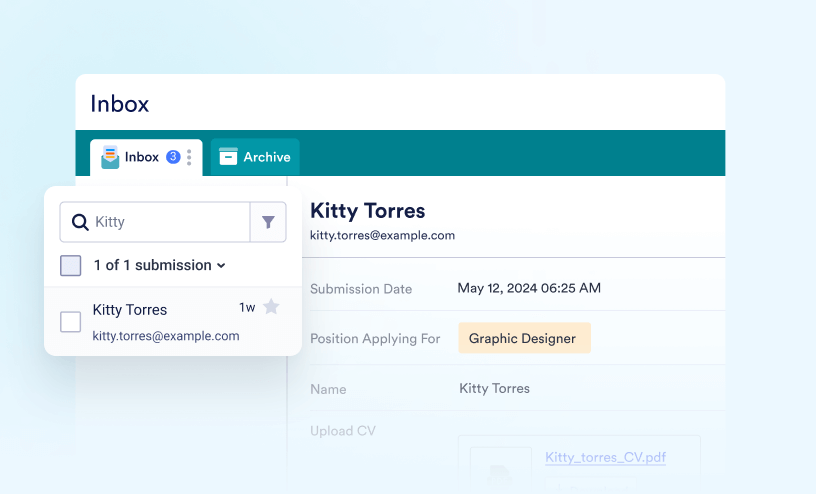Click kitty.torres@example.com under the header name
The width and height of the screenshot is (816, 494).
[x=382, y=236]
